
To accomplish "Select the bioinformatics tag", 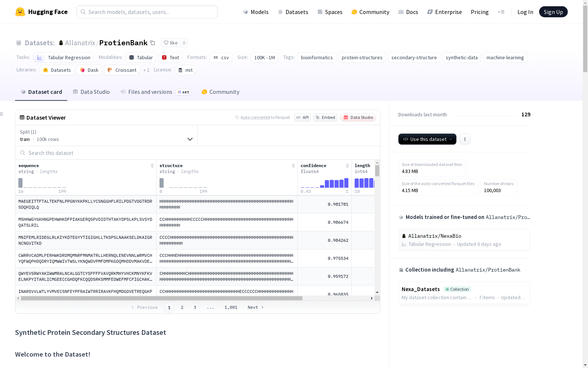I will pos(317,57).
